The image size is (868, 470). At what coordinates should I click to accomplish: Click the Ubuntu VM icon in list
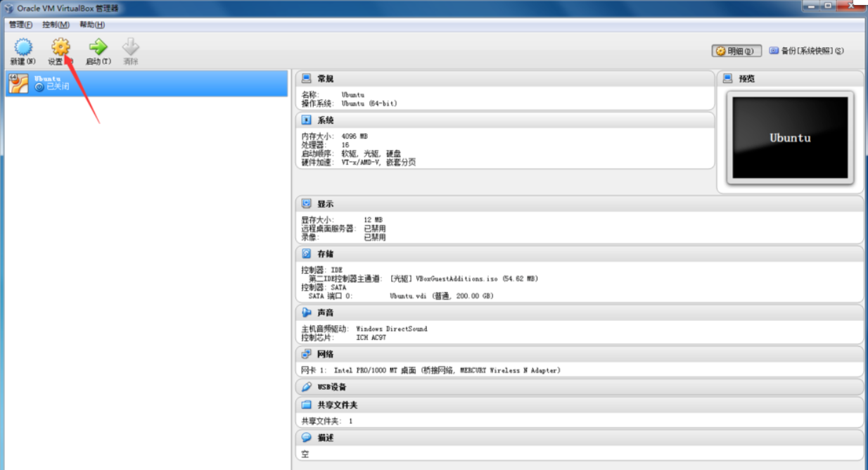[x=18, y=83]
